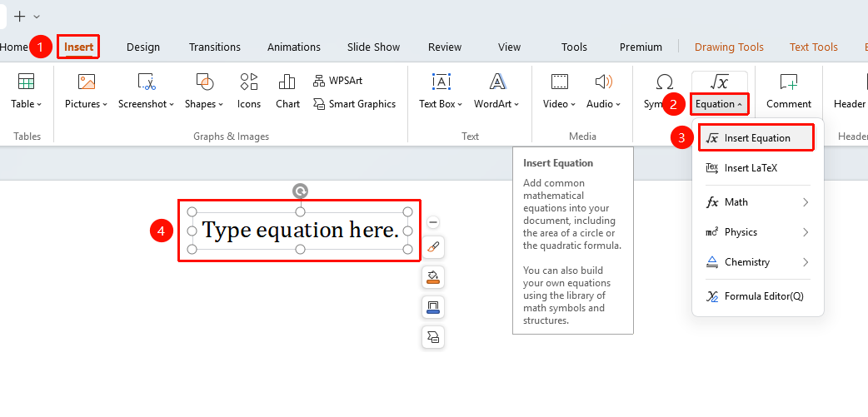Click the rotate handle above the equation box
Image resolution: width=868 pixels, height=417 pixels.
(x=300, y=191)
